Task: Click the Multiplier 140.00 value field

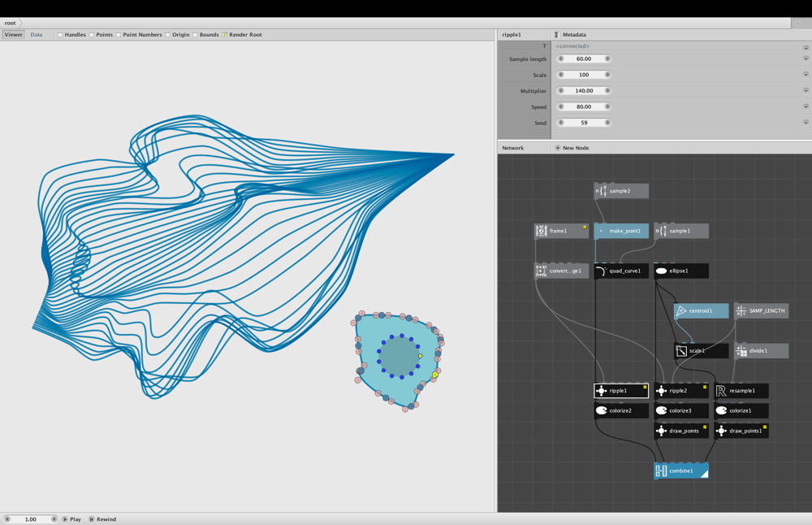Action: coord(584,91)
